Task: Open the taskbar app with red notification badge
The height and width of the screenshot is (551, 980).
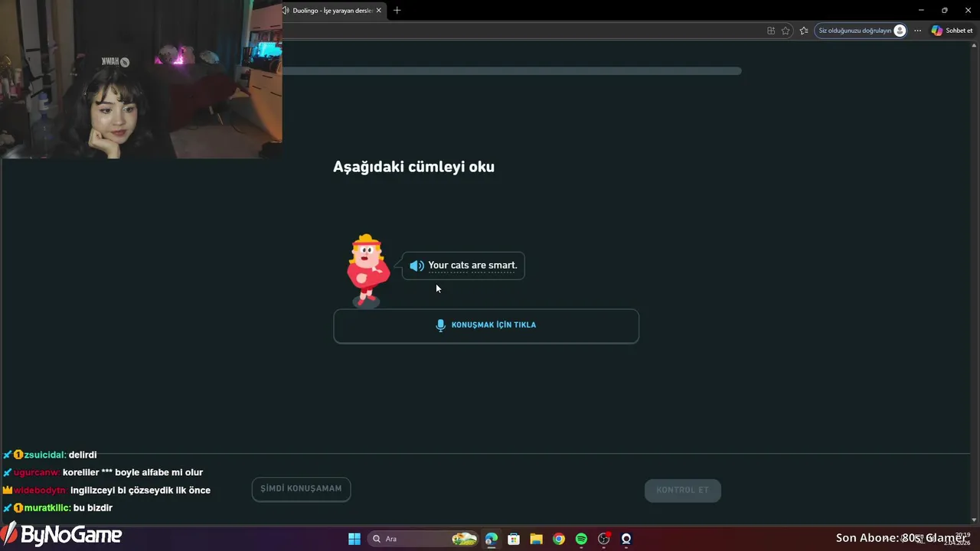Action: point(603,539)
